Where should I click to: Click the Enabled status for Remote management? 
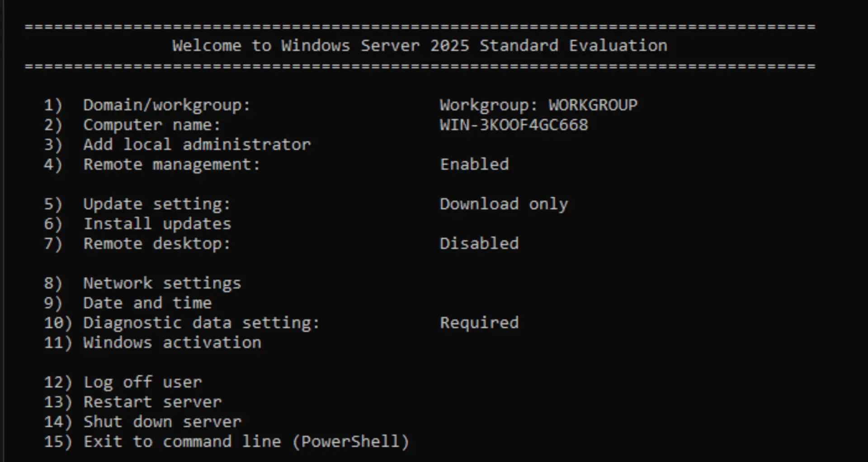[474, 164]
